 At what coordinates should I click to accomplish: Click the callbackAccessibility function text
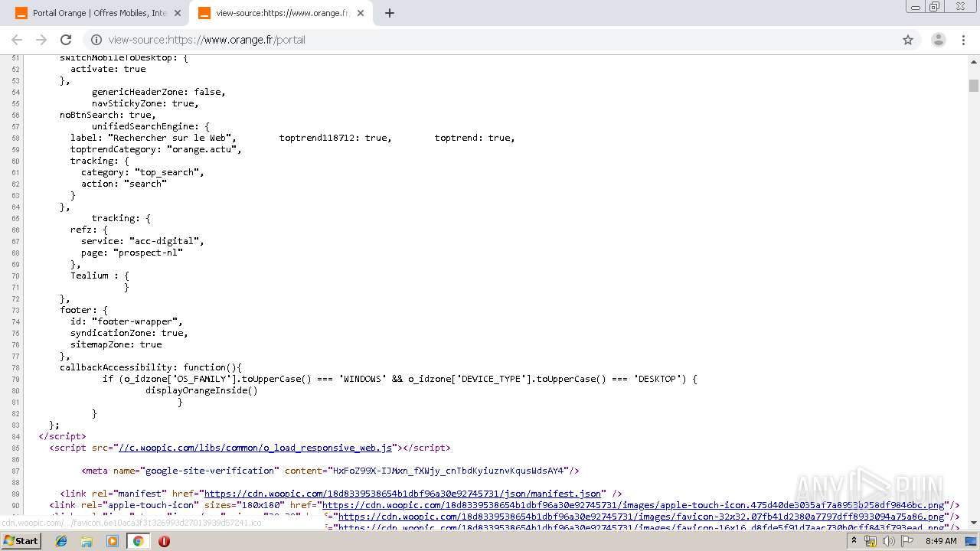click(x=151, y=367)
